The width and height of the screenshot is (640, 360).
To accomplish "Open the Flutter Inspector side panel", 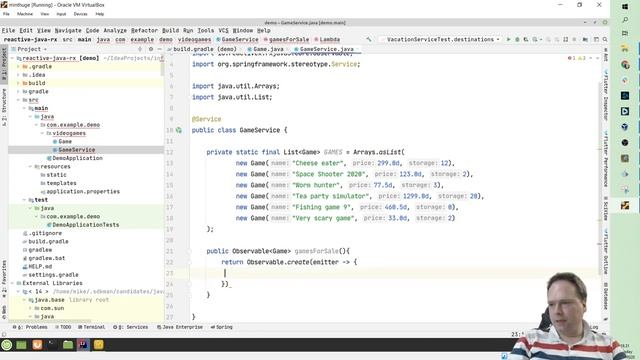I will point(606,95).
